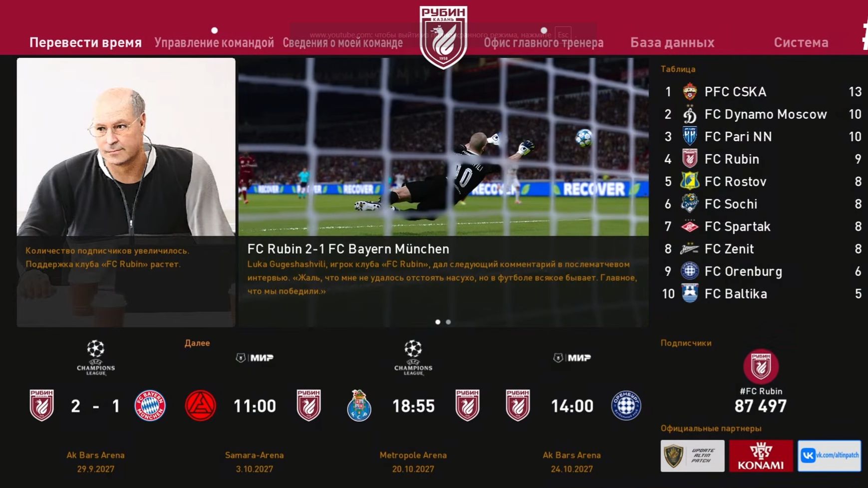Image resolution: width=868 pixels, height=488 pixels.
Task: Open vk.com/altinpatch partner link
Action: (829, 456)
